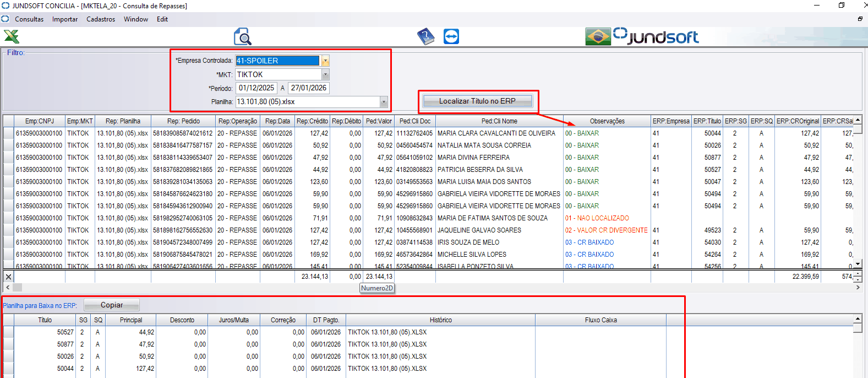Open the help book icon
This screenshot has height=378, width=868.
425,37
